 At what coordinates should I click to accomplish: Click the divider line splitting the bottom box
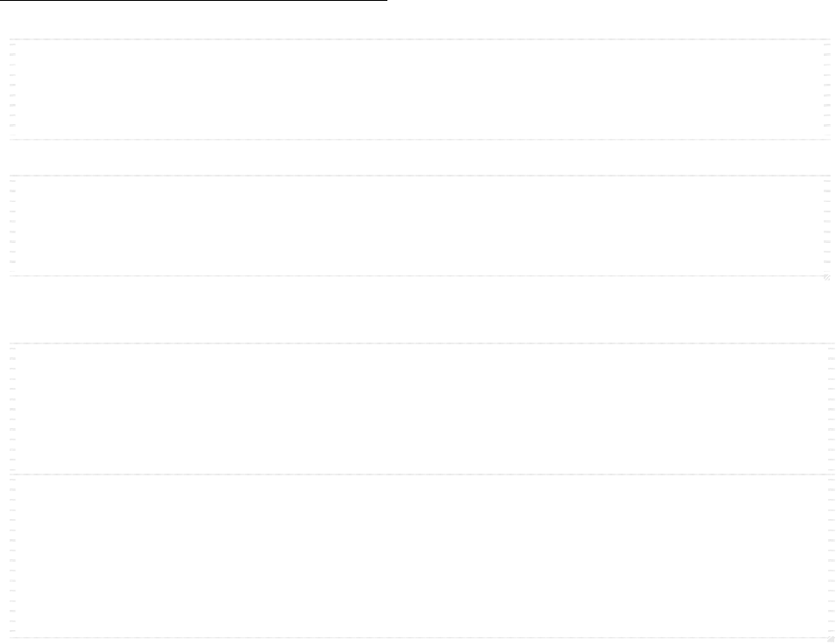pyautogui.click(x=421, y=474)
